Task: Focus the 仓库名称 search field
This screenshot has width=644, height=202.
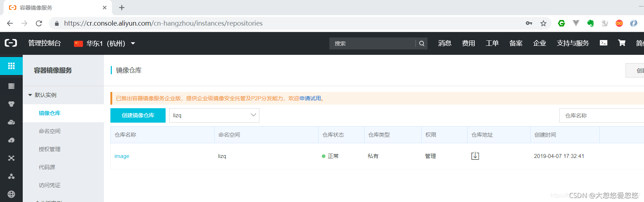Action: 601,115
